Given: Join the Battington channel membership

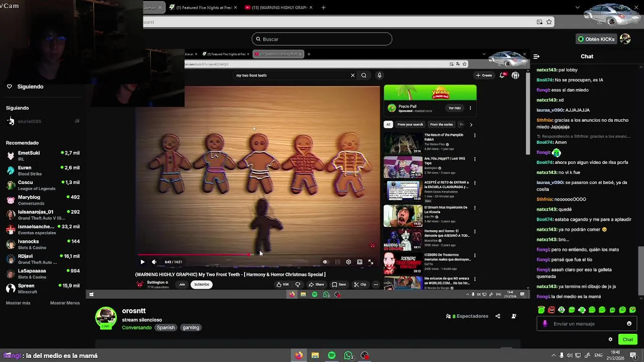Looking at the screenshot, I should tap(182, 285).
